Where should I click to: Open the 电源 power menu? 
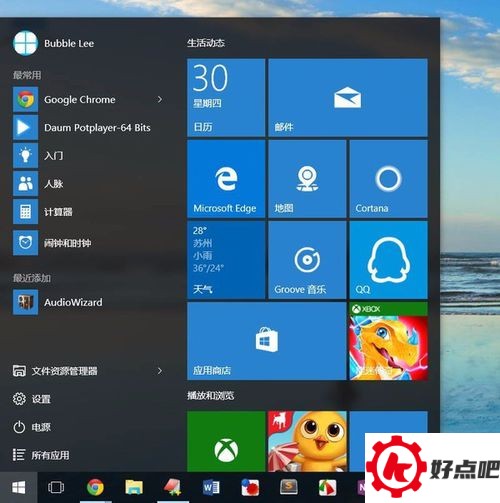[x=32, y=427]
